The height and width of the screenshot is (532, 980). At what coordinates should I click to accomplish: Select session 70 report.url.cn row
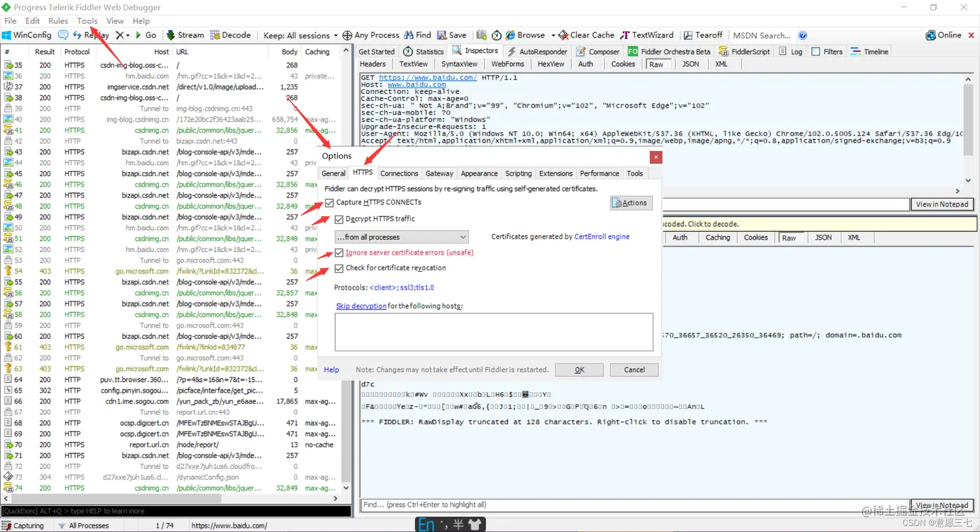[x=170, y=445]
